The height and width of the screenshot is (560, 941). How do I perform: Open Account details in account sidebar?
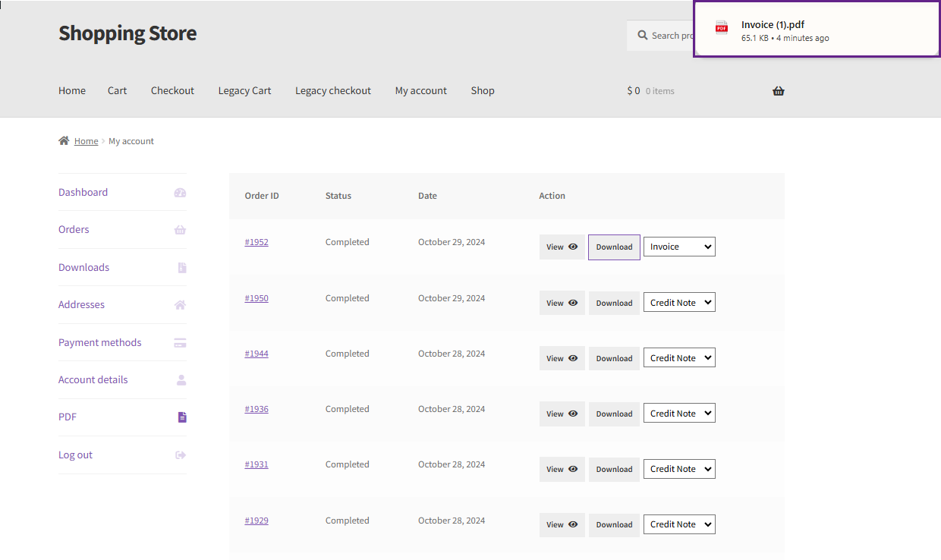click(x=93, y=379)
